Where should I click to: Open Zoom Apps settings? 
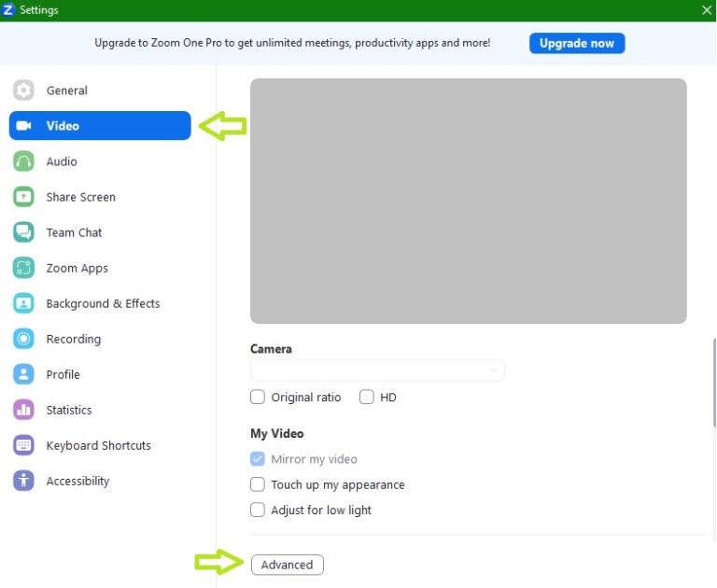click(x=100, y=268)
